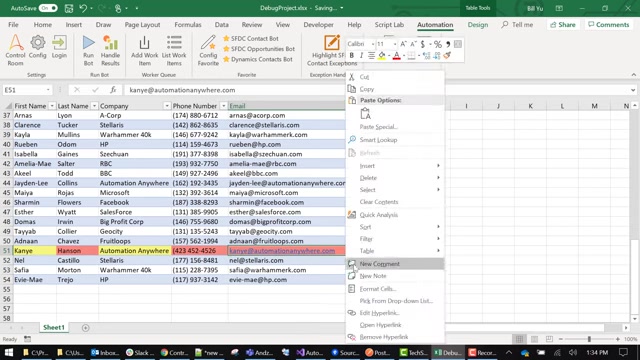This screenshot has height=360, width=640.
Task: Open the Tell me search box
Action: click(517, 24)
